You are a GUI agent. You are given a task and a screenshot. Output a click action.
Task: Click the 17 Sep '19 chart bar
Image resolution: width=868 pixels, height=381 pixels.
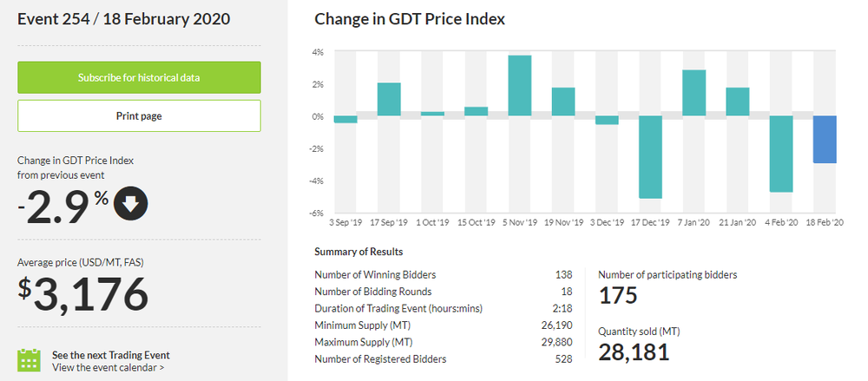click(389, 99)
